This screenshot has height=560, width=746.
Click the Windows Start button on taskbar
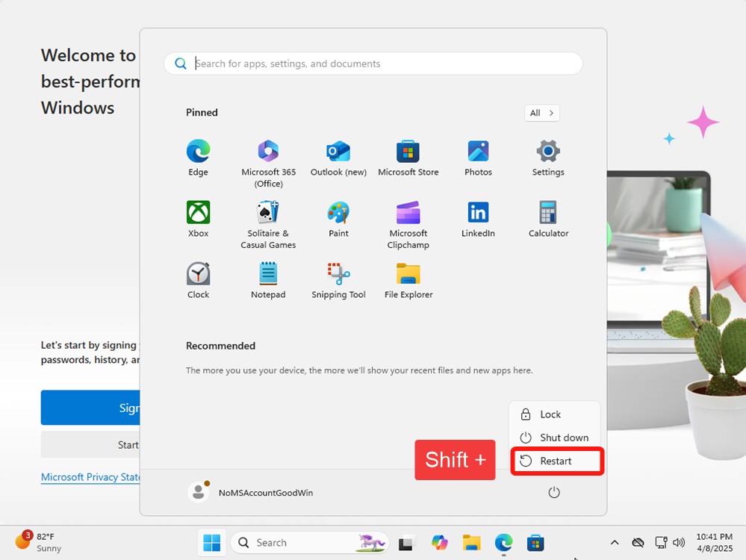click(212, 543)
